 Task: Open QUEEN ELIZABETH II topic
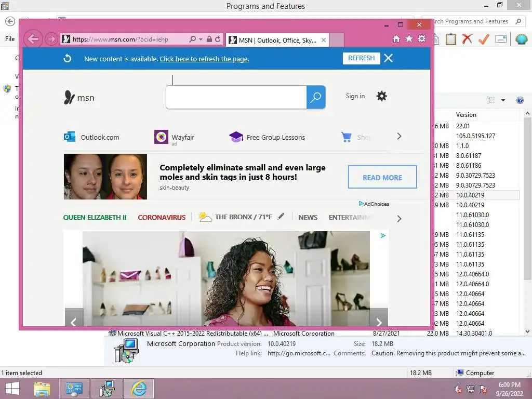pyautogui.click(x=95, y=218)
